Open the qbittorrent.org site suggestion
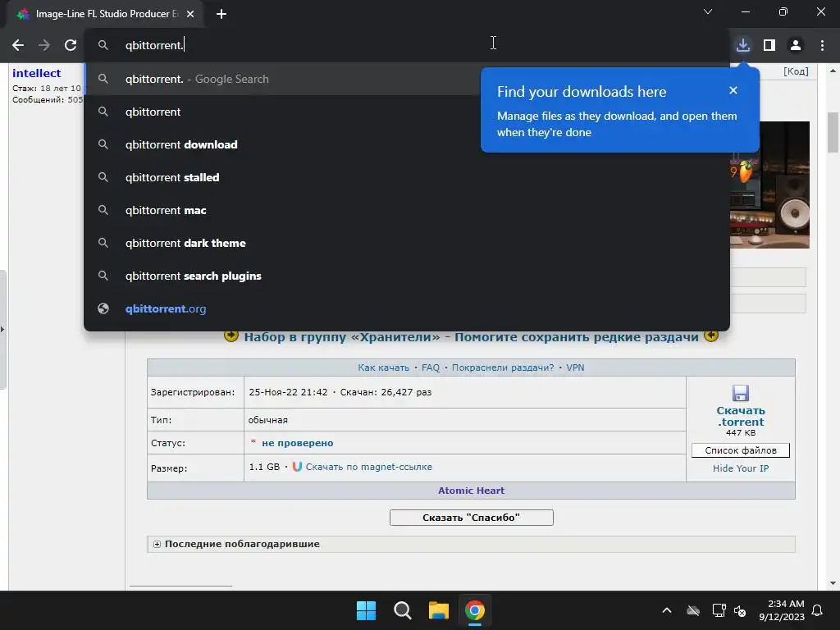This screenshot has width=840, height=630. (x=407, y=308)
